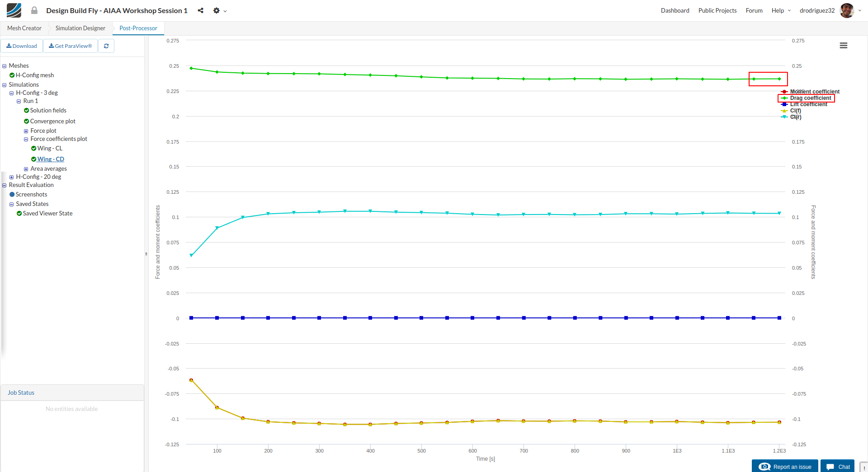This screenshot has width=868, height=472.
Task: Toggle Lift coefficient series in legend
Action: pos(804,104)
